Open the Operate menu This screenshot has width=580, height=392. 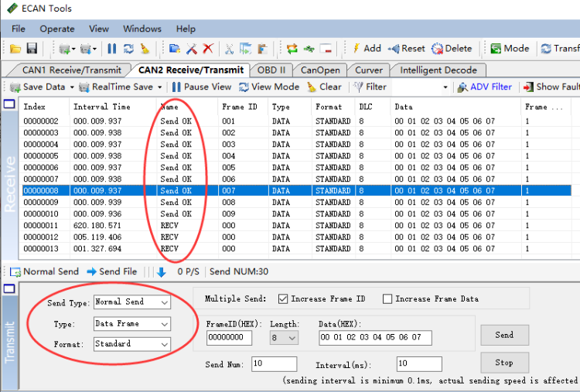coord(57,29)
